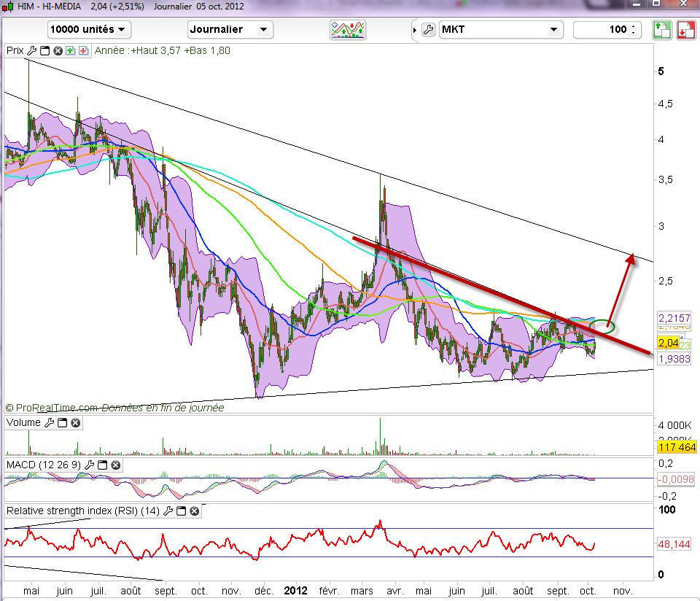The height and width of the screenshot is (601, 700).
Task: Expand the Journalier timeframe dropdown
Action: pyautogui.click(x=230, y=30)
